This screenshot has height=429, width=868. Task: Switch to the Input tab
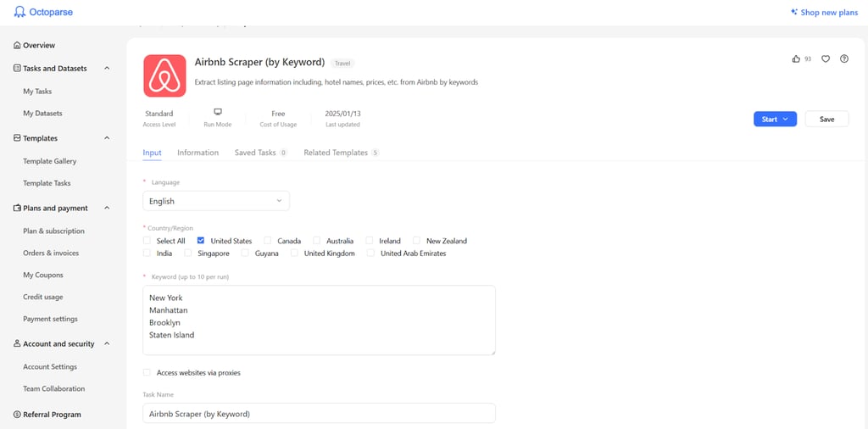point(153,153)
